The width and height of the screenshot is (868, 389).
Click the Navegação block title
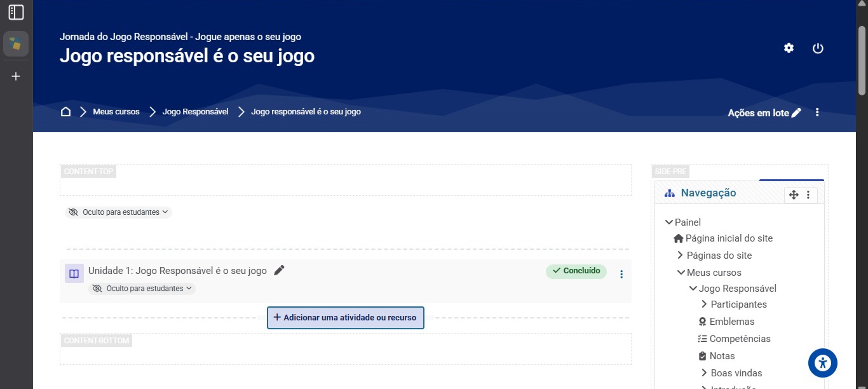point(709,193)
